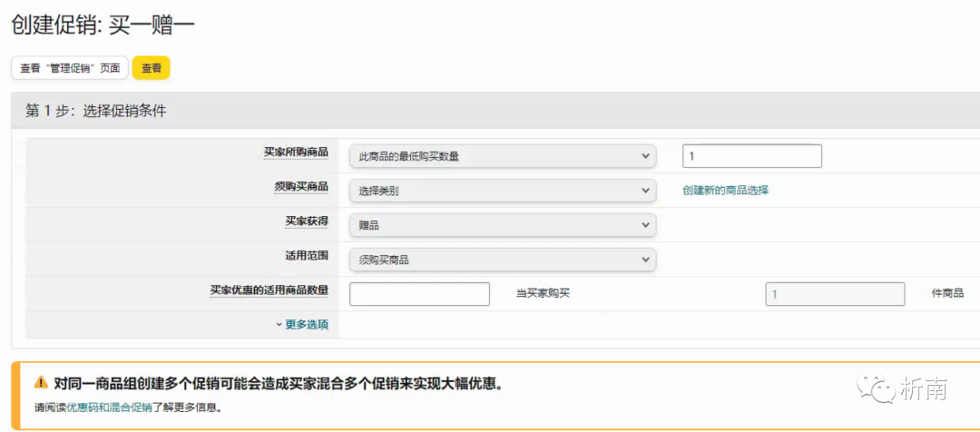Click the disabled quantity field before 件商品
This screenshot has height=432, width=980.
tap(835, 294)
